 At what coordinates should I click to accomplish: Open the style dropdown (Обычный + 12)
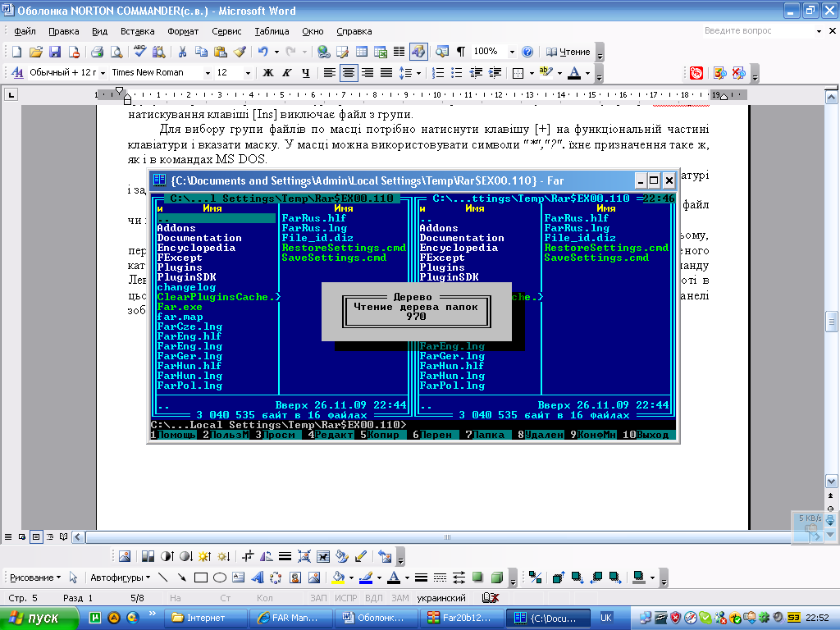pos(103,73)
